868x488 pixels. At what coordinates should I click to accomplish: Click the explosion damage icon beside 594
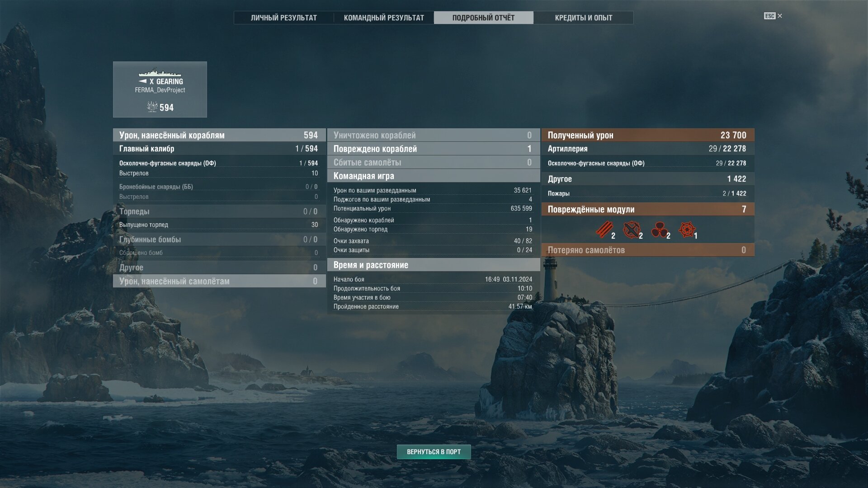click(152, 107)
